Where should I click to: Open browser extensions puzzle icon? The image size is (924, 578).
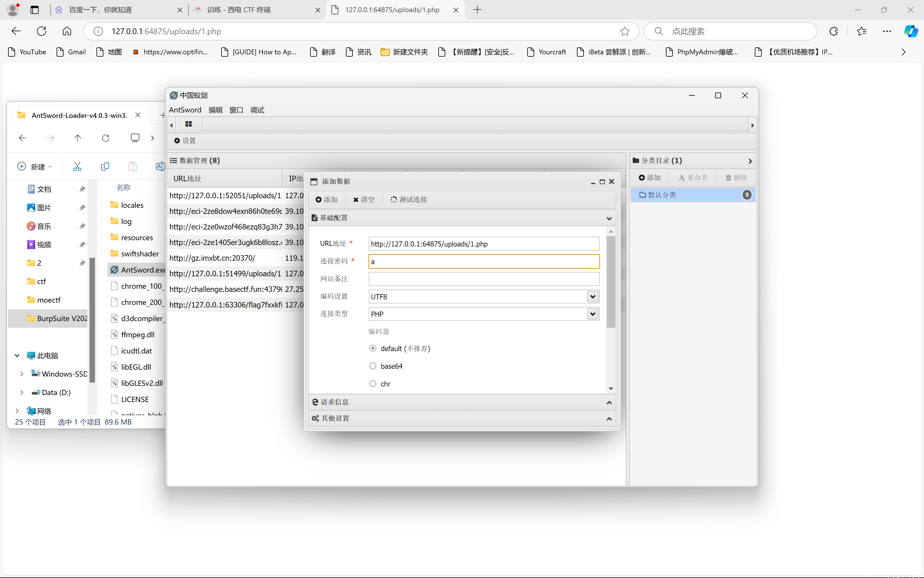coord(834,31)
